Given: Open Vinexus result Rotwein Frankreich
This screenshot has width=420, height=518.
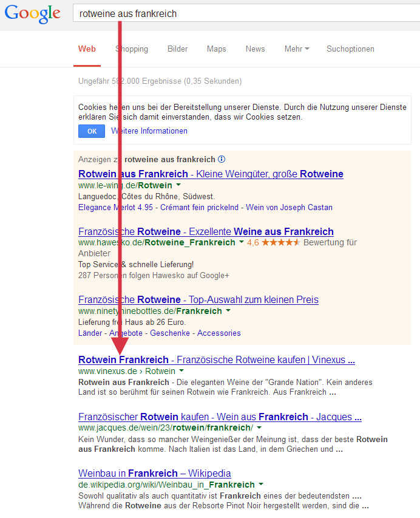Looking at the screenshot, I should pyautogui.click(x=217, y=360).
